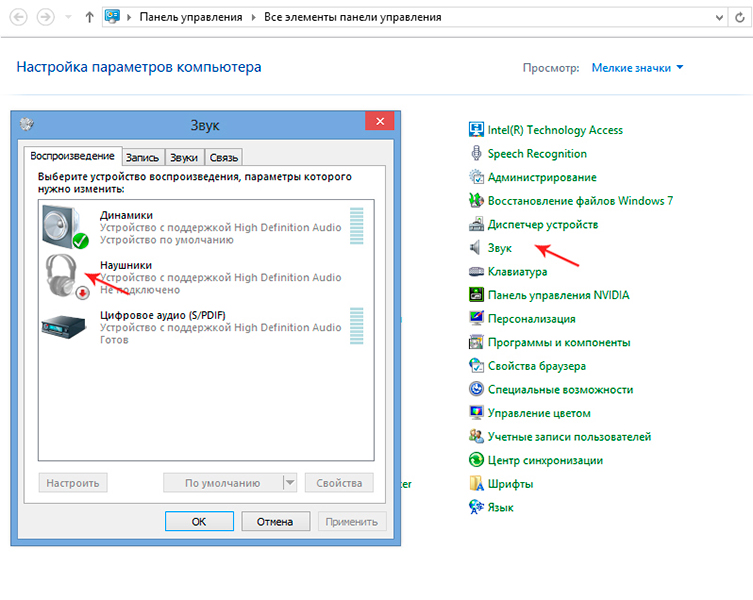Switch to the Звуки tab
The width and height of the screenshot is (753, 600).
[x=184, y=157]
